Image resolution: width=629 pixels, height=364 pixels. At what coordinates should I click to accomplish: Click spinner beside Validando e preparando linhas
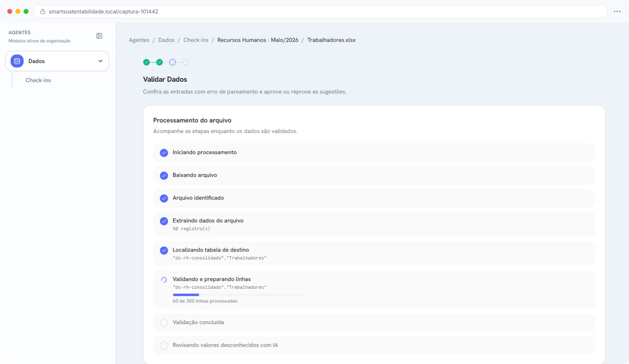[x=164, y=280]
